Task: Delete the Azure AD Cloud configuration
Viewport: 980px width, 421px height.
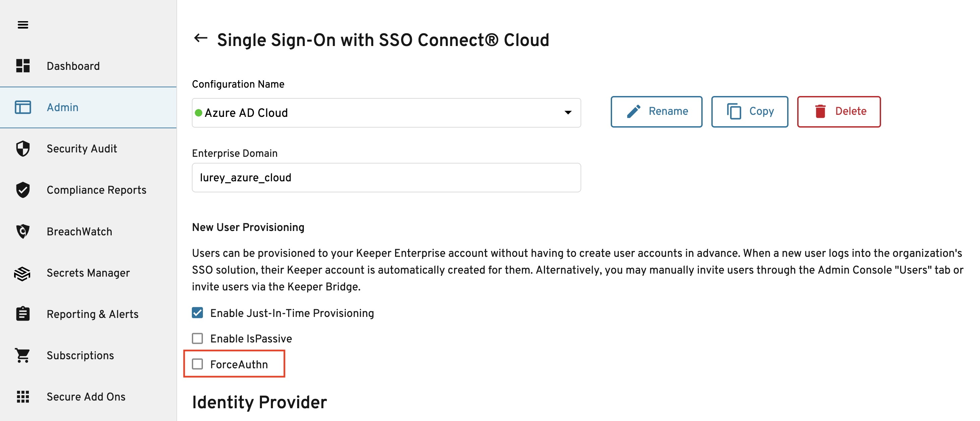Action: click(838, 111)
